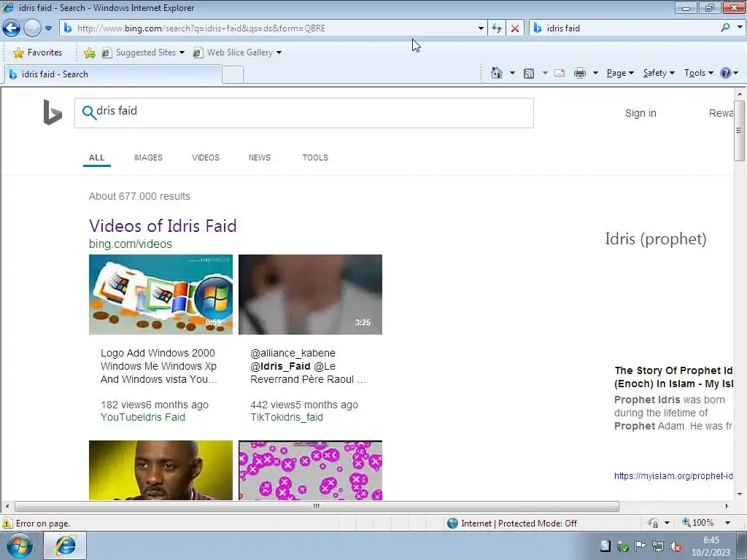
Task: Expand the address bar URL history dropdown
Action: tap(481, 28)
